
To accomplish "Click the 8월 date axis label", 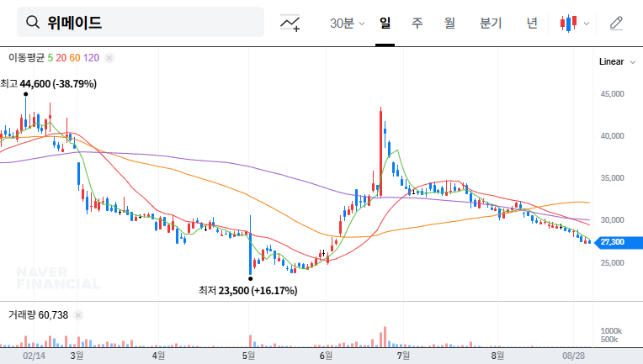I will [x=497, y=356].
